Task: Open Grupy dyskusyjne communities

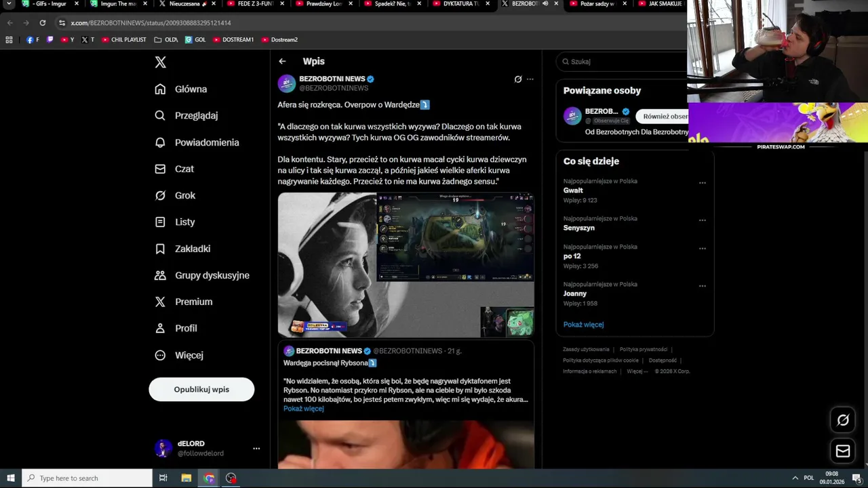Action: click(x=202, y=275)
